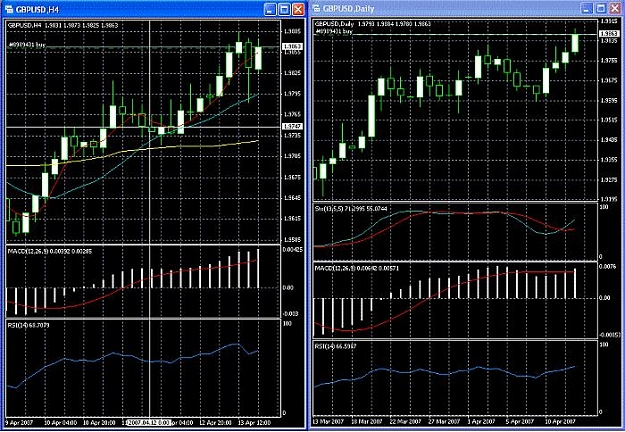This screenshot has width=625, height=432.
Task: Click the GBPUSD,H4 OHLC header text
Action: point(63,25)
